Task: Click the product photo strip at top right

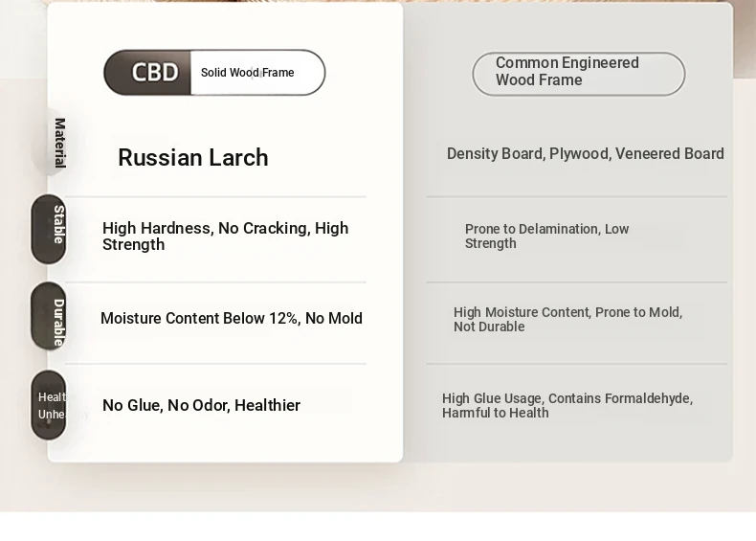Action: [745, 38]
